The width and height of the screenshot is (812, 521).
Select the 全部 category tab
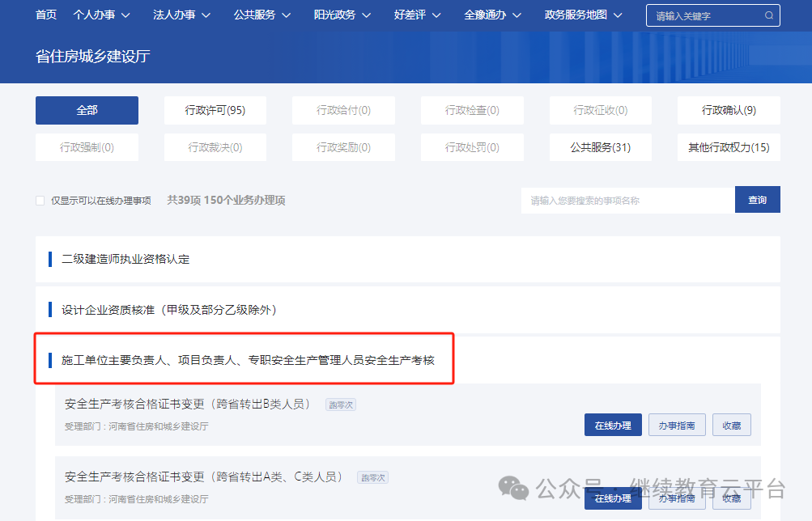tap(87, 110)
